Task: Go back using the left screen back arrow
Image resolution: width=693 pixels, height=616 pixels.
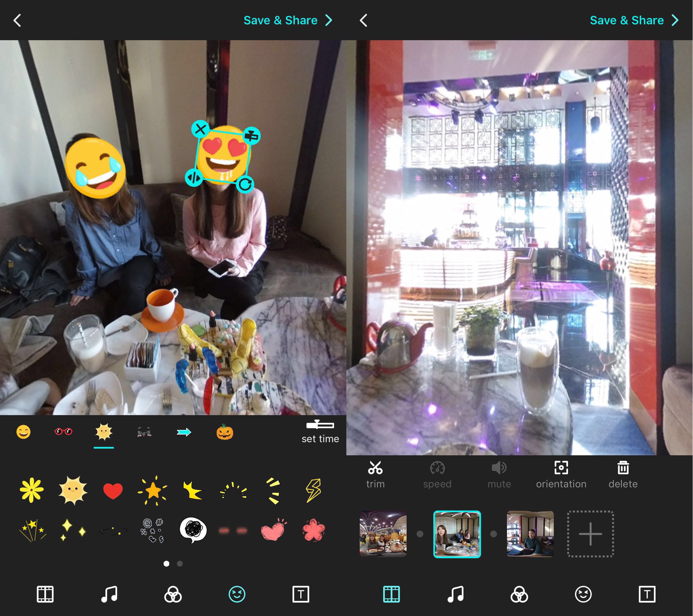Action: click(17, 20)
